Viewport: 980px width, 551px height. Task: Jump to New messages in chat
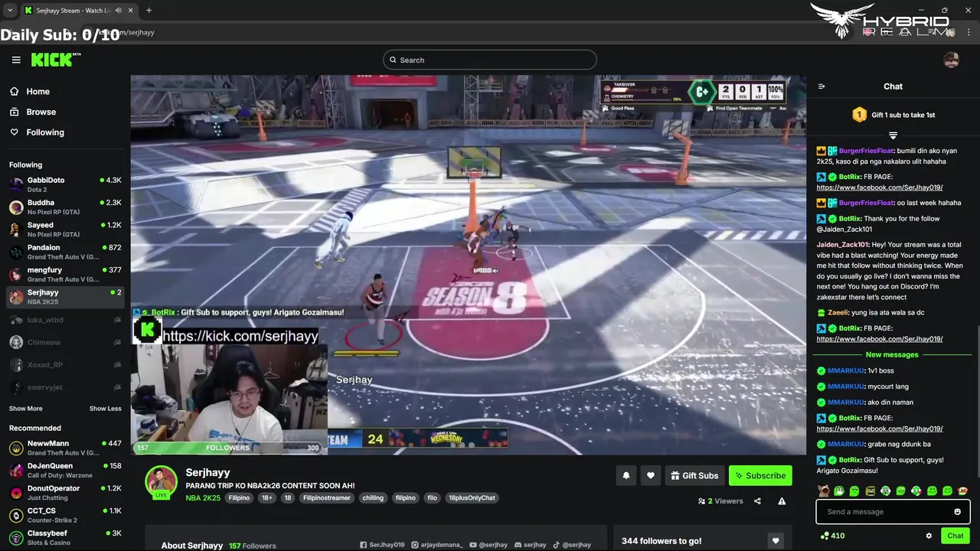(891, 354)
